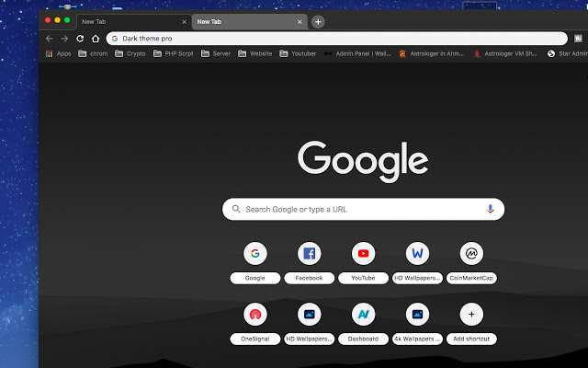The height and width of the screenshot is (368, 588).
Task: Start voice search with microphone icon
Action: click(490, 209)
